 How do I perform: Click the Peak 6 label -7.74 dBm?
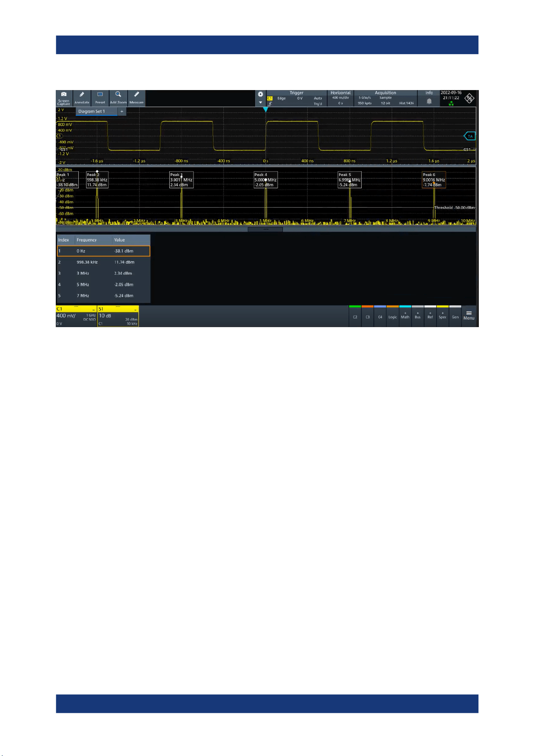(434, 180)
